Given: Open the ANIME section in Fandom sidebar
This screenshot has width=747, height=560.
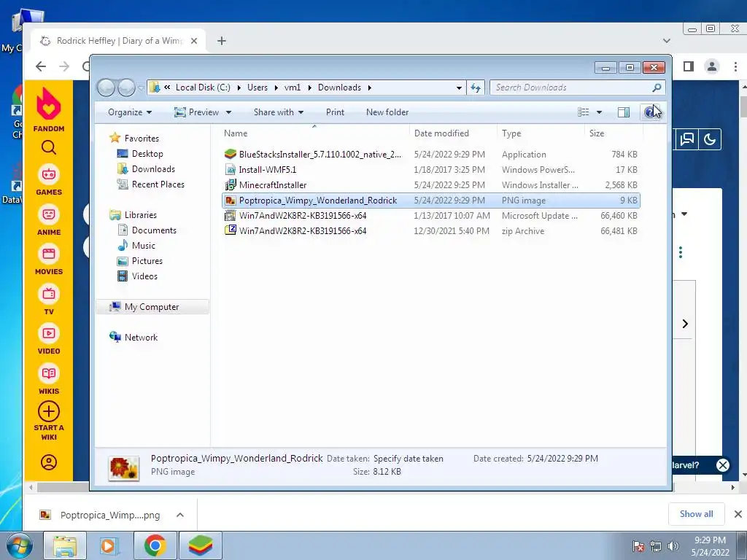Looking at the screenshot, I should (x=49, y=220).
